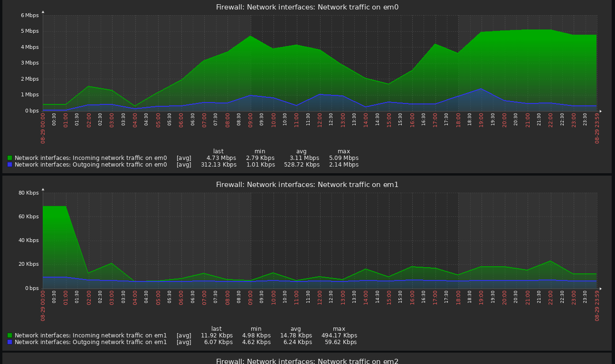The image size is (615, 364).
Task: Click the 80 Kbps y-axis label on em1
Action: coord(28,193)
